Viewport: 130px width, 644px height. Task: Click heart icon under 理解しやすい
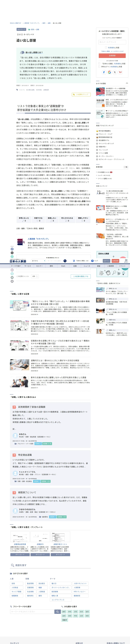coord(82,221)
